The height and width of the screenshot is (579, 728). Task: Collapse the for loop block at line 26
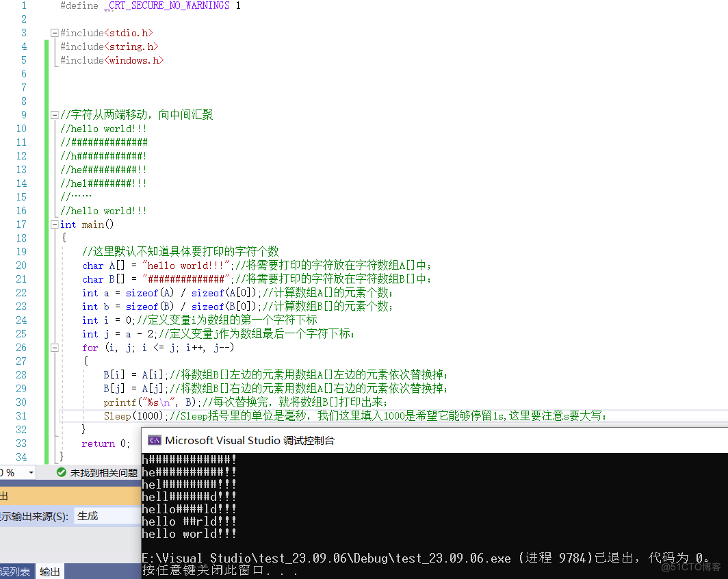(54, 347)
